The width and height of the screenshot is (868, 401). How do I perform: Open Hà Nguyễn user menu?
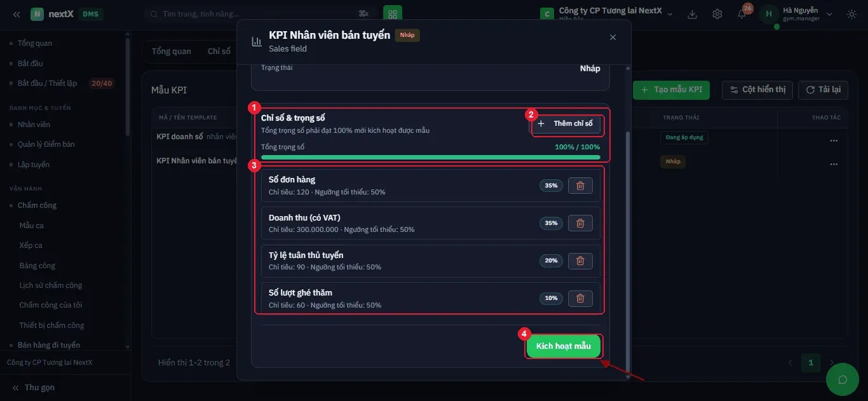tap(796, 14)
